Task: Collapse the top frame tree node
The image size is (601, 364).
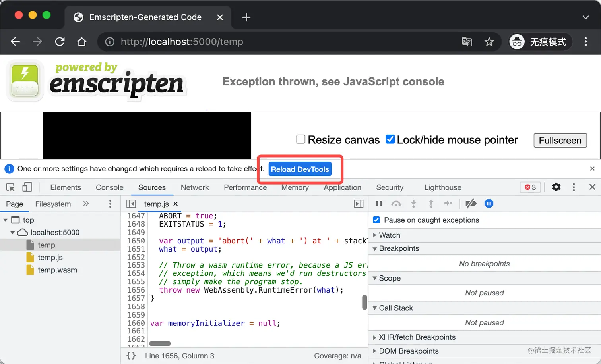Action: pos(6,220)
